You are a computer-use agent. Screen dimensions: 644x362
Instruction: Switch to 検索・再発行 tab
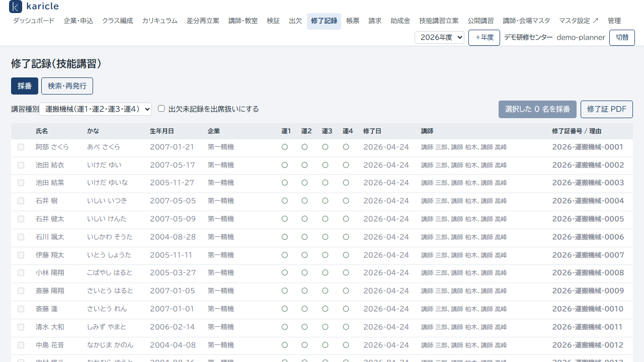(67, 86)
